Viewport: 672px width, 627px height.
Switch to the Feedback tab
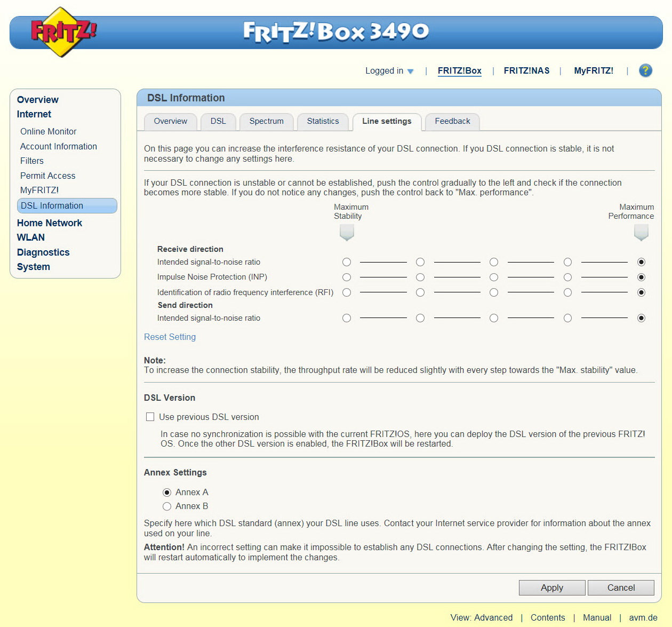[452, 122]
